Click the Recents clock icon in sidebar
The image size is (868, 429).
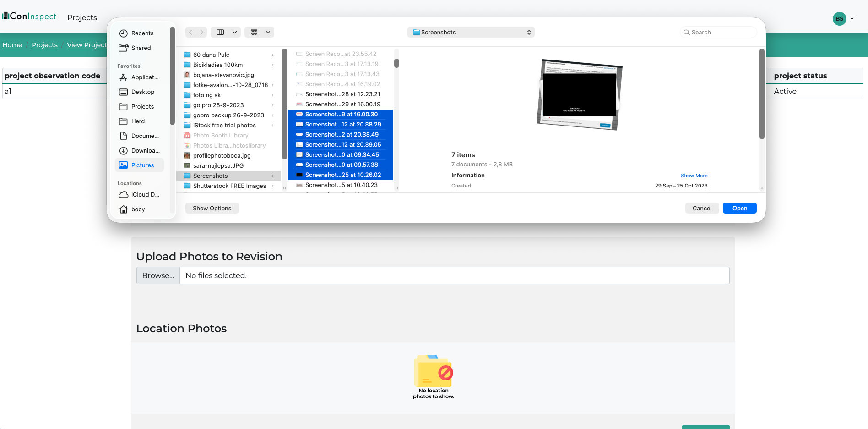(123, 33)
